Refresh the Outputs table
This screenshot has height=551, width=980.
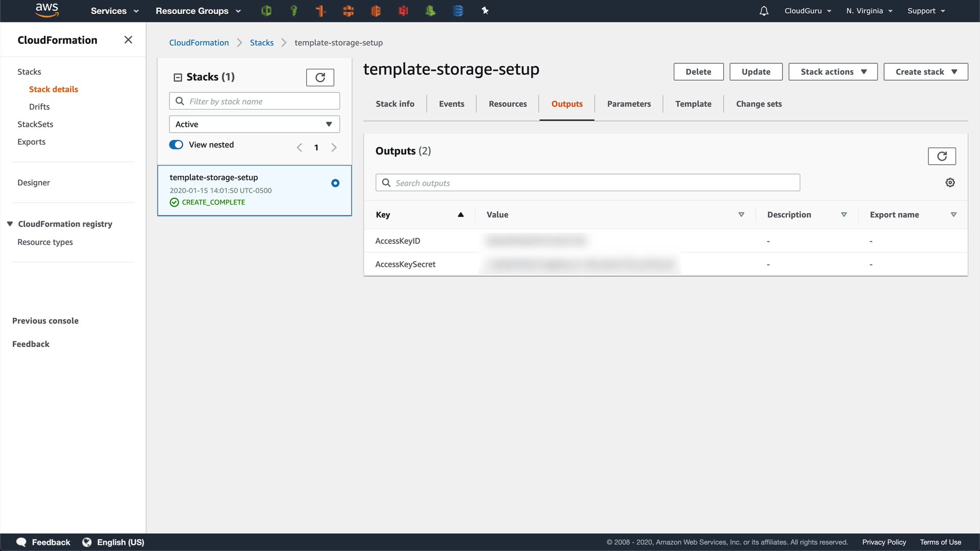click(941, 156)
